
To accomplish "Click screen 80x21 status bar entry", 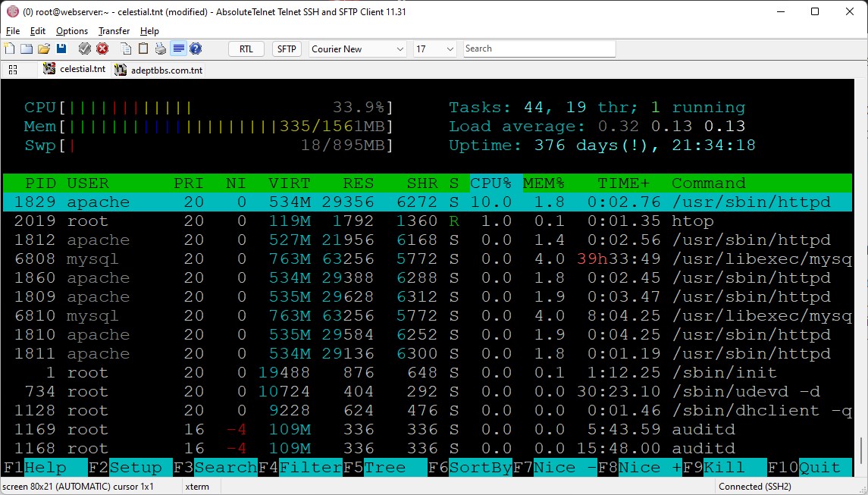I will pos(78,487).
